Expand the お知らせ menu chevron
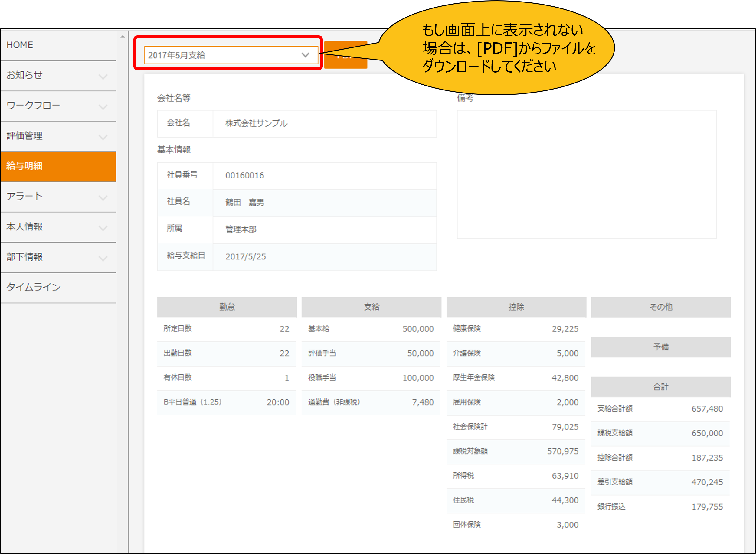The height and width of the screenshot is (554, 756). [x=103, y=77]
